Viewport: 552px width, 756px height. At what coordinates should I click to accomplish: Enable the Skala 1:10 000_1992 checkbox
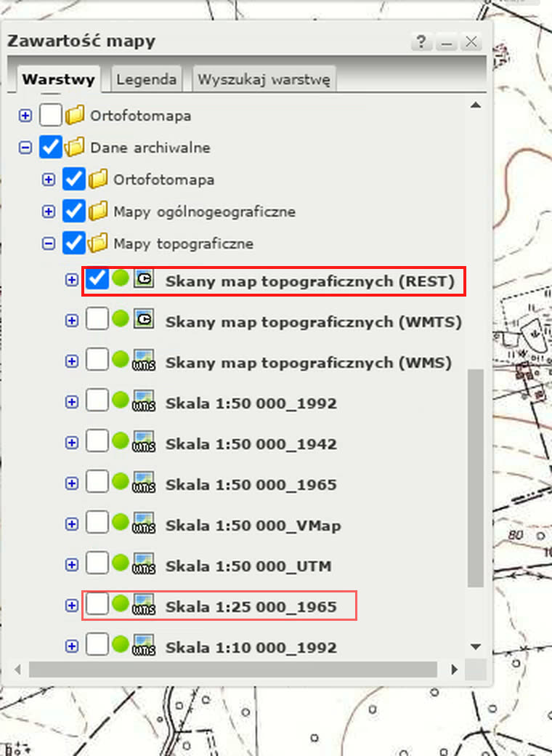pyautogui.click(x=97, y=645)
